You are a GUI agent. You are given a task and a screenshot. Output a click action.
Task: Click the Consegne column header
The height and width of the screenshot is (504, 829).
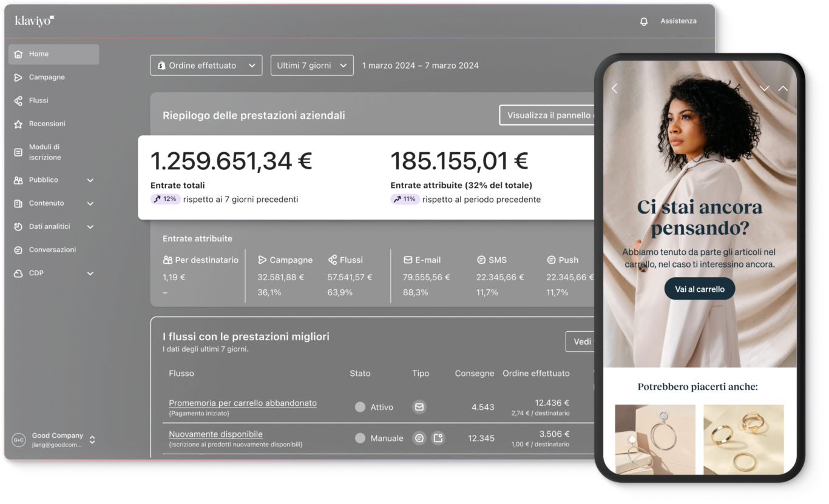(x=475, y=373)
